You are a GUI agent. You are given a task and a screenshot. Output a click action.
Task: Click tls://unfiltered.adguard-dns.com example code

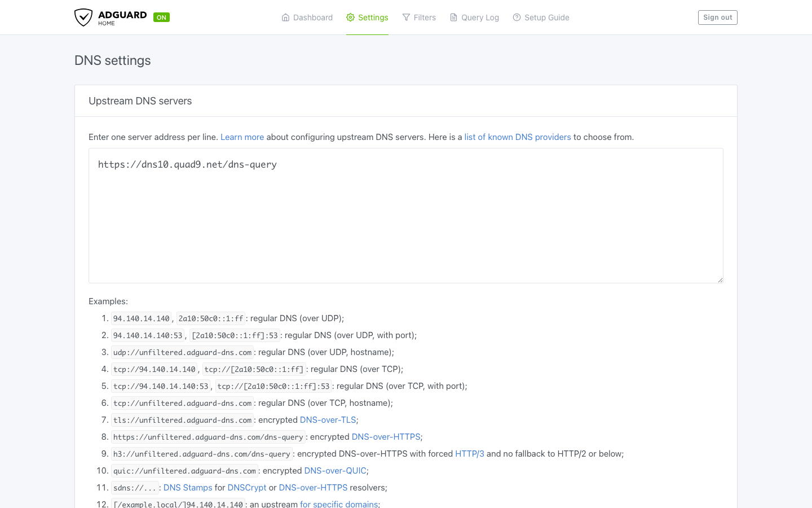(182, 420)
